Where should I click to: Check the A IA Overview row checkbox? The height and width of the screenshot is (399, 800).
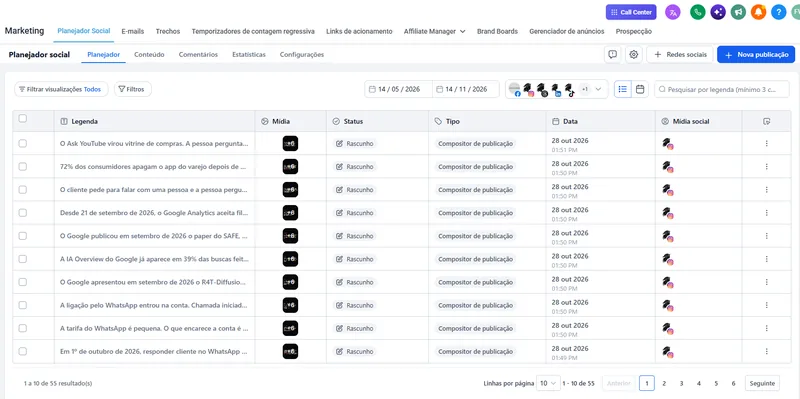[x=22, y=259]
